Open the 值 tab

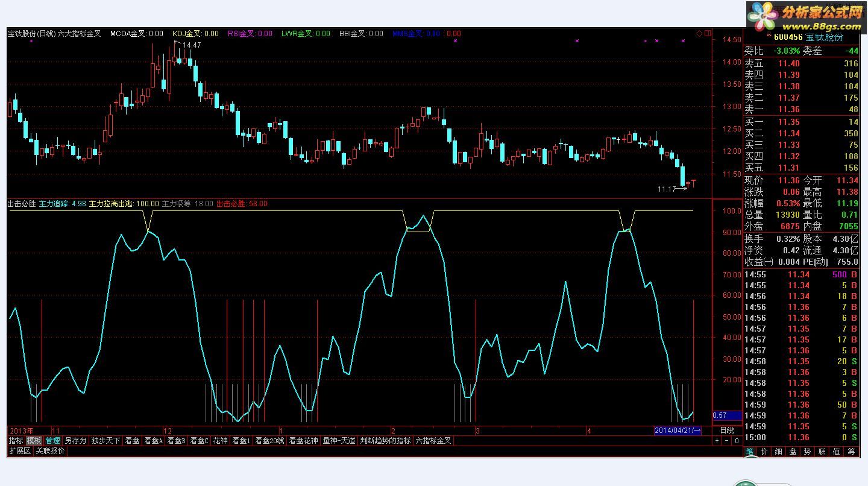837,451
